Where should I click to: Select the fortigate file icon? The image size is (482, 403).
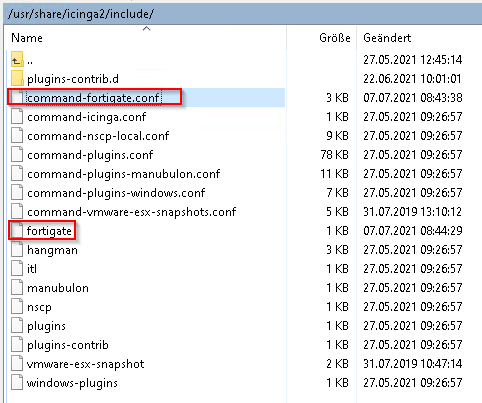click(x=17, y=231)
